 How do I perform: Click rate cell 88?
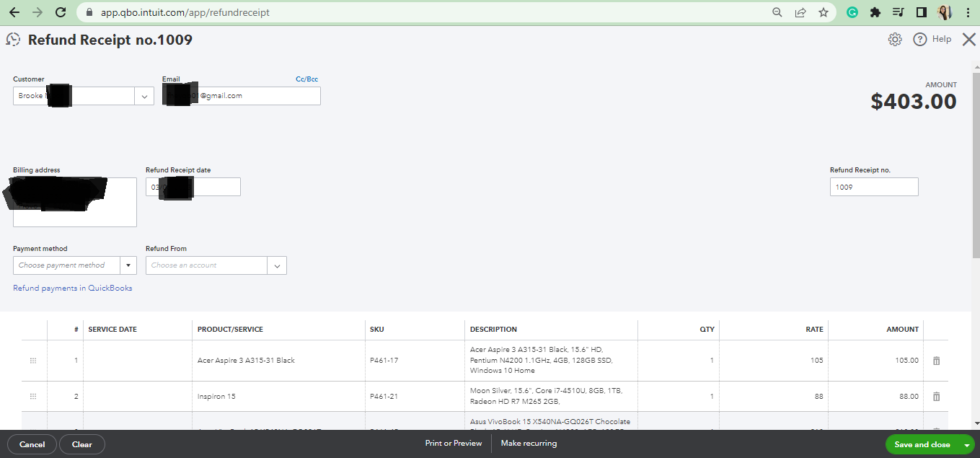pos(773,397)
